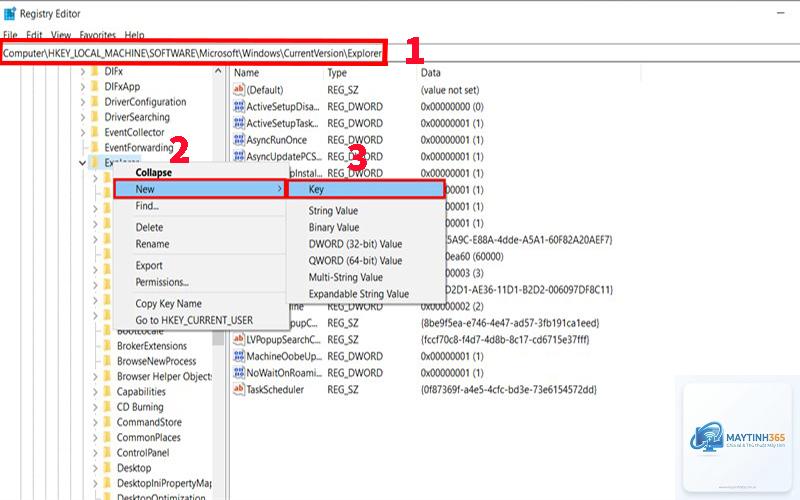Select Find... in the context menu

pyautogui.click(x=201, y=206)
